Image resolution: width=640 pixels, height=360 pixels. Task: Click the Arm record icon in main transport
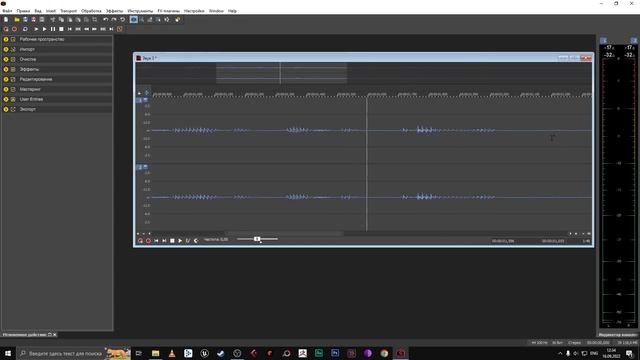(x=6, y=29)
